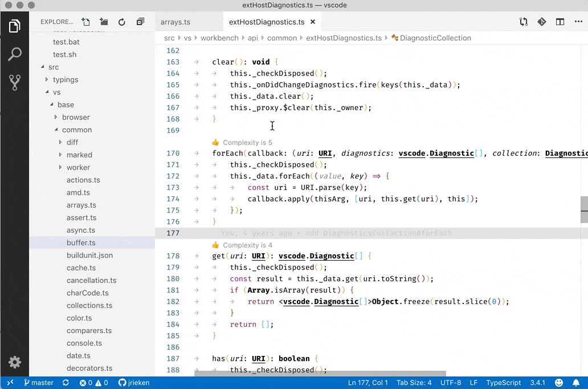Refresh the Explorer file tree
This screenshot has width=588, height=389.
[x=122, y=22]
